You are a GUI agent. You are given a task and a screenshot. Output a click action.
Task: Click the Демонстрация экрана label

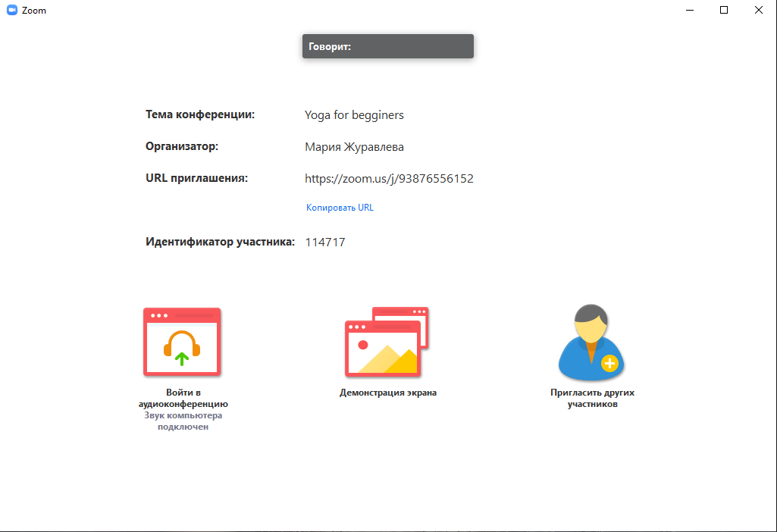388,393
